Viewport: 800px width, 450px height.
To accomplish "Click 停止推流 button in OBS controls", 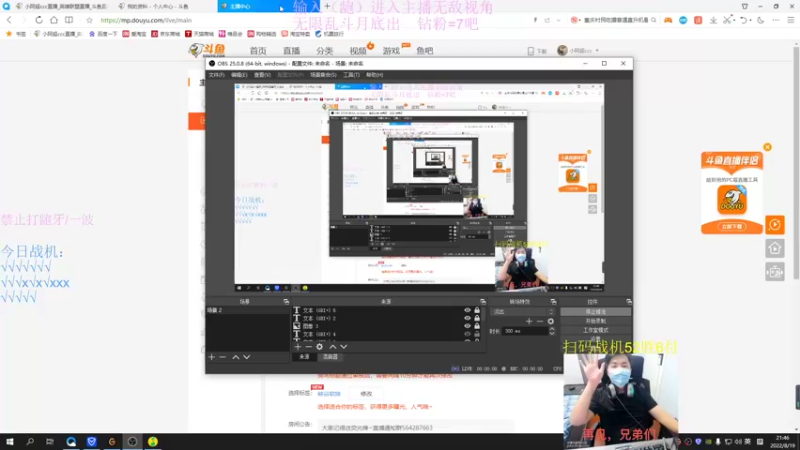I will point(595,312).
